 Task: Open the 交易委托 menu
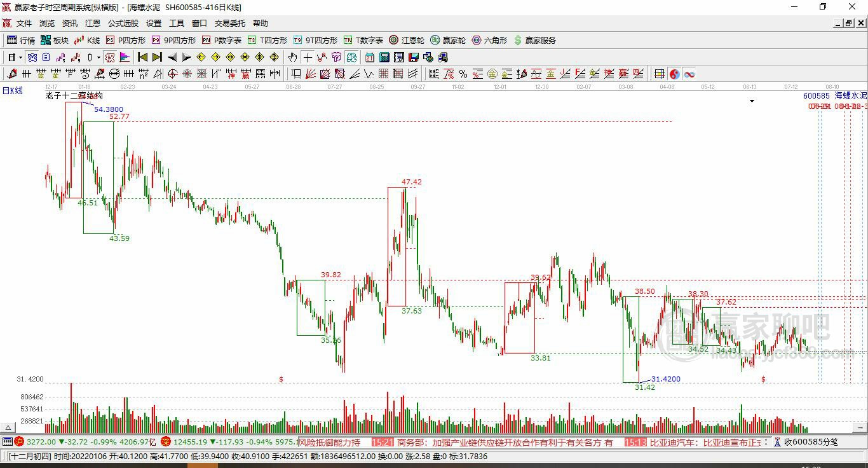(x=230, y=23)
